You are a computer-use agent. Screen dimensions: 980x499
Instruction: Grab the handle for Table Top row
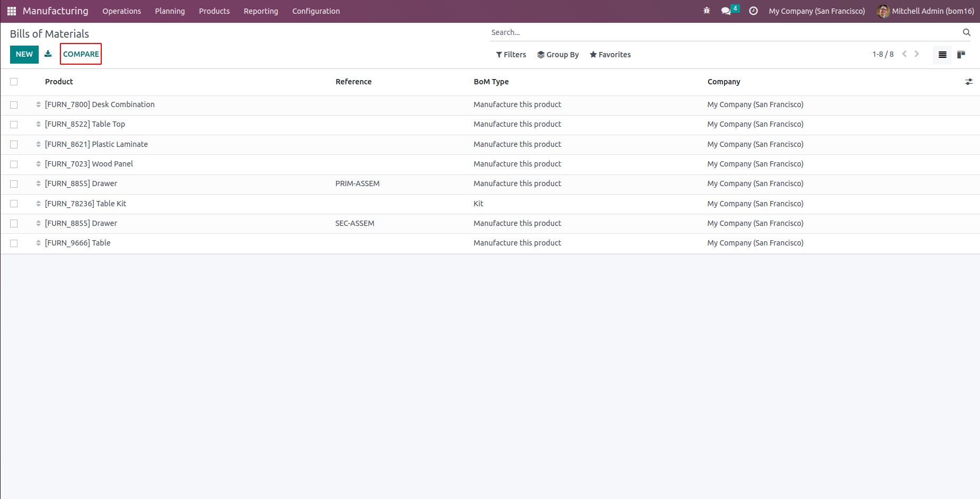(x=38, y=124)
